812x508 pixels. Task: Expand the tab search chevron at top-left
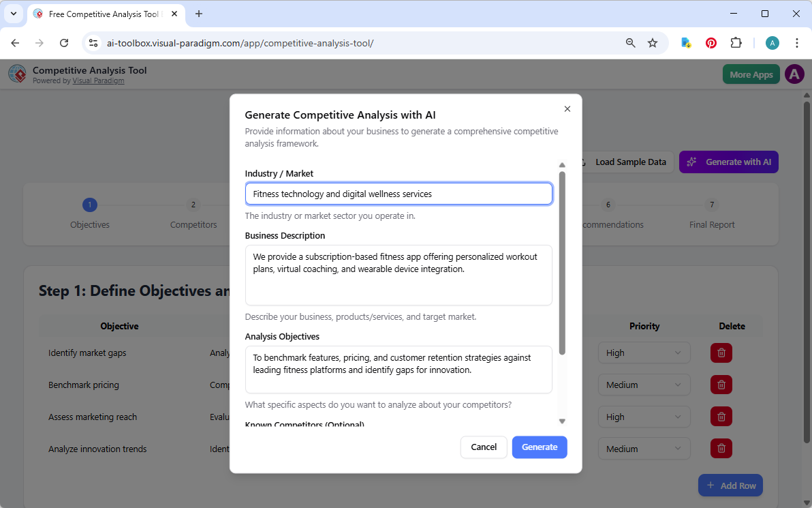coord(13,14)
